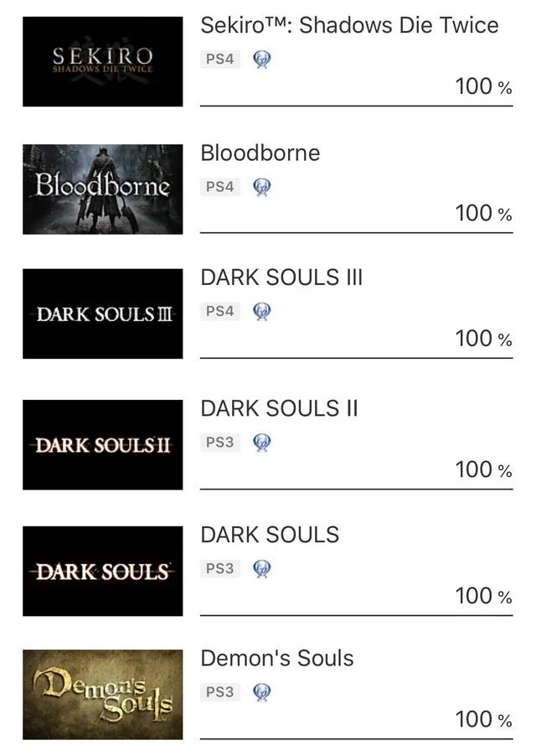
Task: Open the Bloodborne game cover thumbnail
Action: tap(102, 189)
